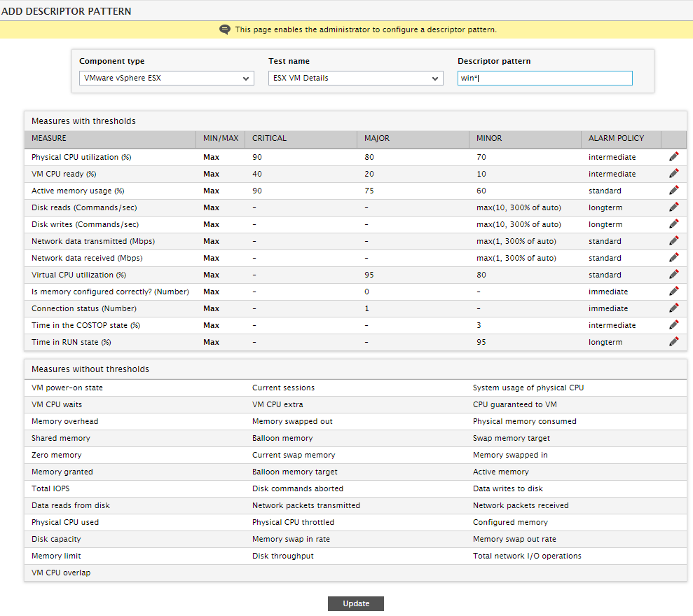693x616 pixels.
Task: Click the Descriptor pattern input field
Action: click(x=545, y=78)
